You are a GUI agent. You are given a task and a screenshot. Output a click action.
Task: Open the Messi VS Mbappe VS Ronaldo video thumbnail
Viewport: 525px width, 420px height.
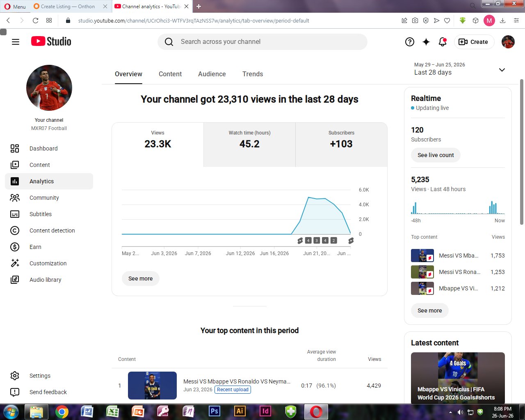pyautogui.click(x=152, y=386)
